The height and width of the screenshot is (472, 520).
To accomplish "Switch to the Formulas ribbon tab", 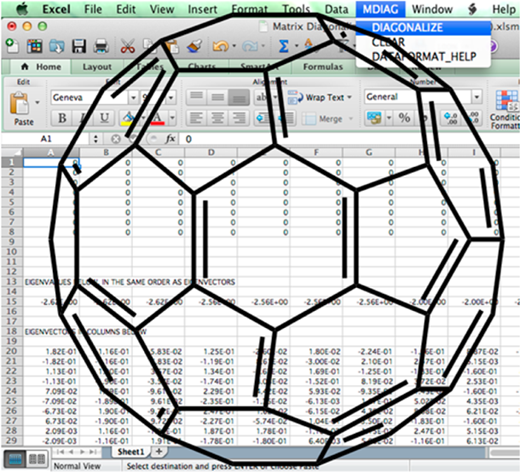I will tap(323, 67).
